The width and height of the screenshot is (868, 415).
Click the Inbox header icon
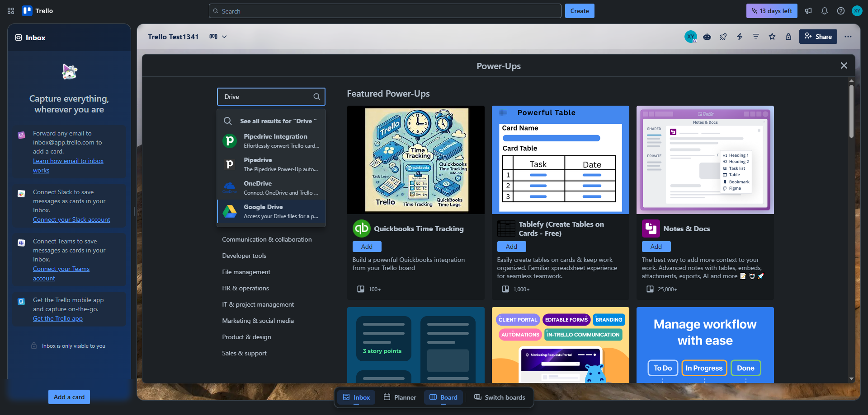(19, 37)
